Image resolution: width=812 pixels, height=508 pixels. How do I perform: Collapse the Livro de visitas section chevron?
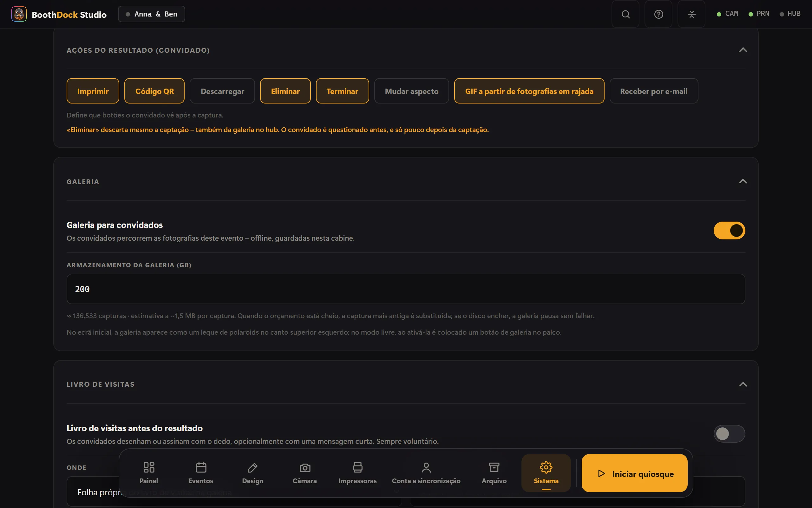[743, 384]
